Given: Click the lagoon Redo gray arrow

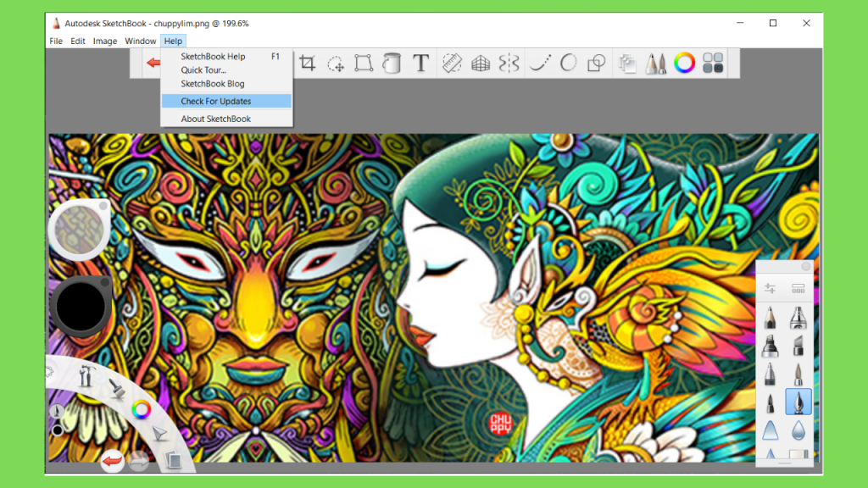Looking at the screenshot, I should click(138, 460).
